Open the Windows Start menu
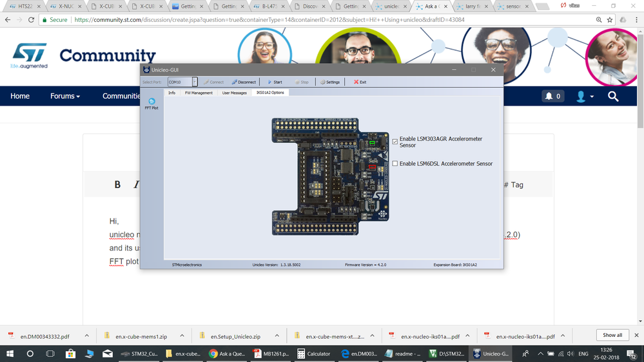 [10, 354]
